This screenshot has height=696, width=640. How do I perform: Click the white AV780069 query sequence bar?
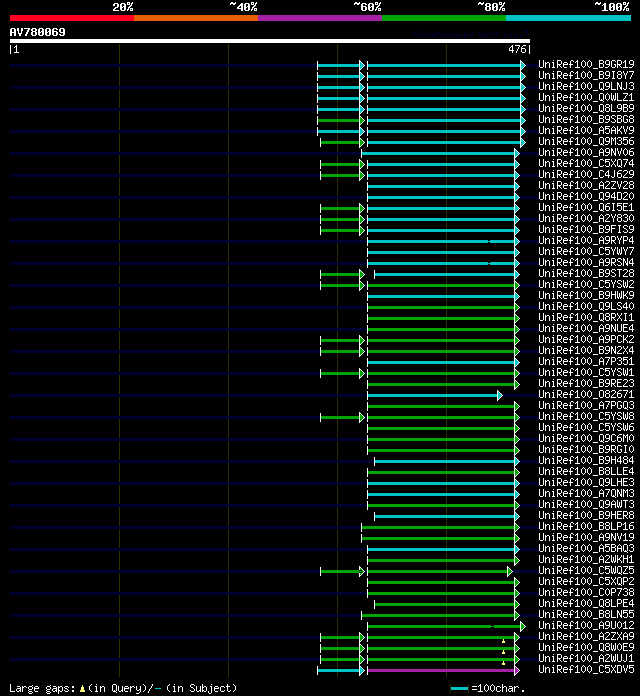click(270, 41)
